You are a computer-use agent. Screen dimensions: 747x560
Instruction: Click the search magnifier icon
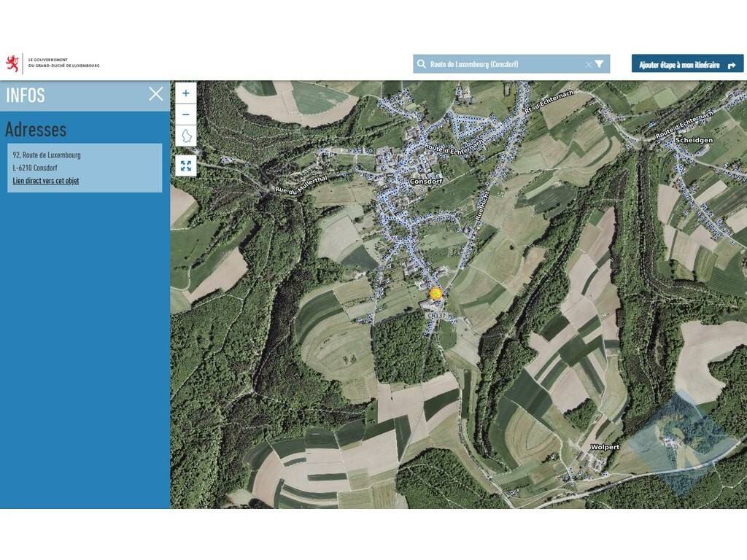coord(422,64)
